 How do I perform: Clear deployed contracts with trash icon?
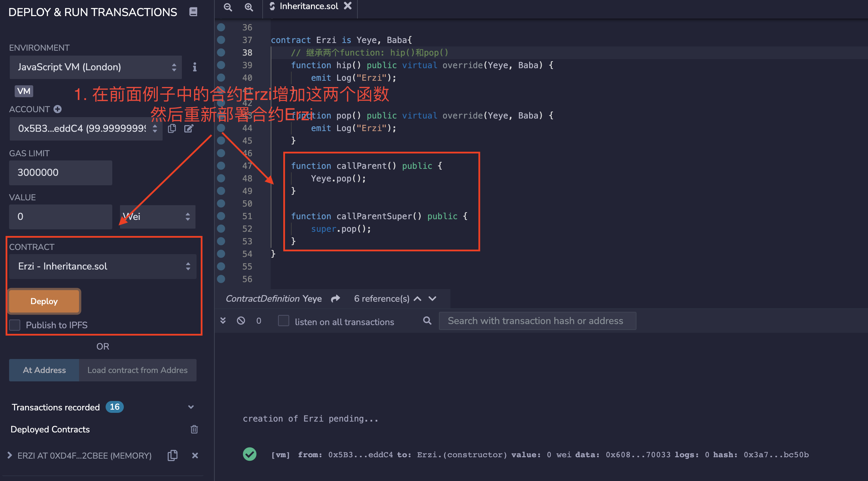pos(194,429)
